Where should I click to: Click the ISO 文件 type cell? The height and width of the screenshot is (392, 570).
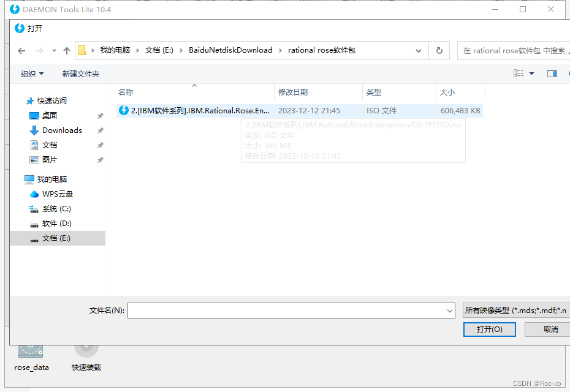coord(381,110)
